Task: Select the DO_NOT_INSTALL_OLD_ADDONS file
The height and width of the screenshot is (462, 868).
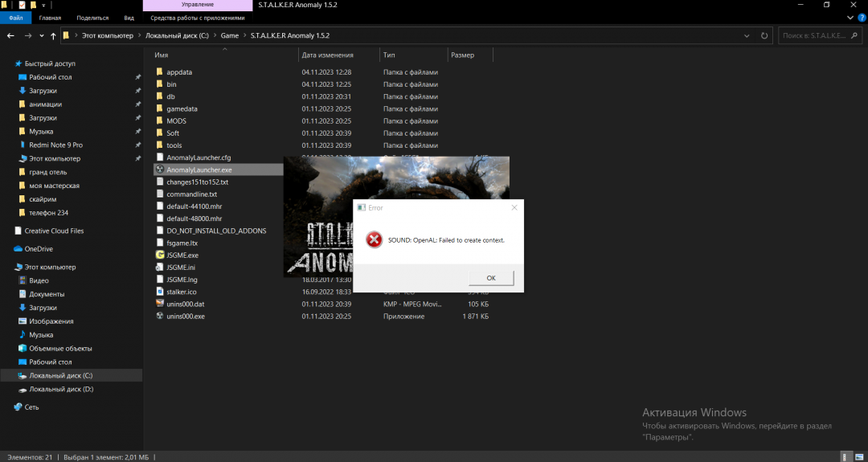Action: (216, 231)
